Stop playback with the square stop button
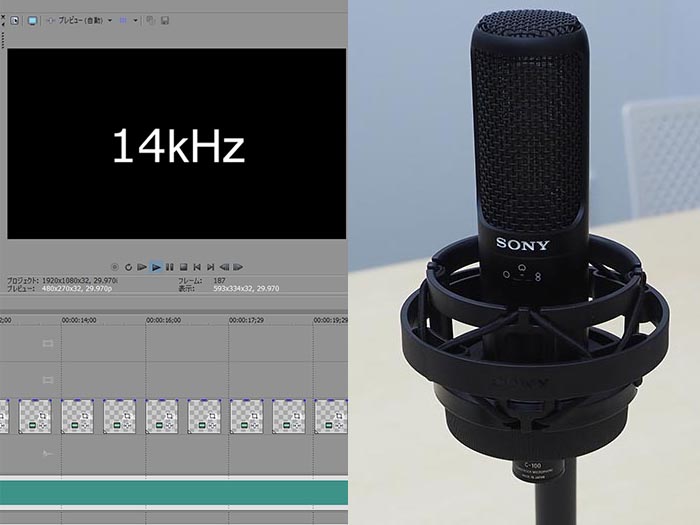This screenshot has height=525, width=700. coord(183,267)
